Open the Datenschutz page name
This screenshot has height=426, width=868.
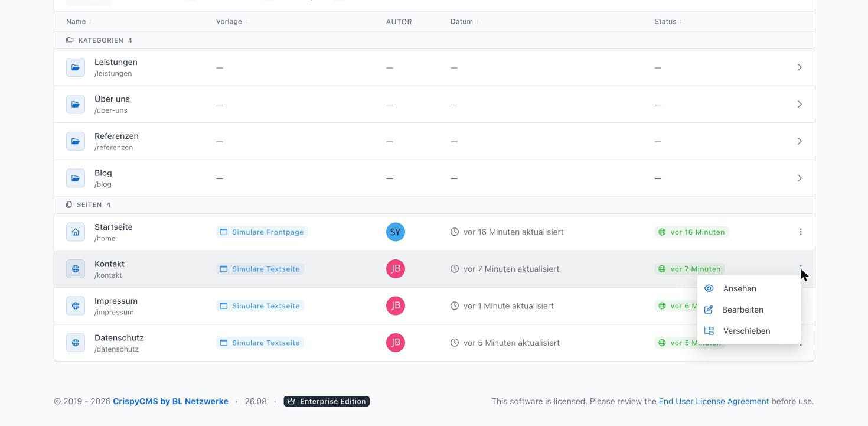click(119, 338)
